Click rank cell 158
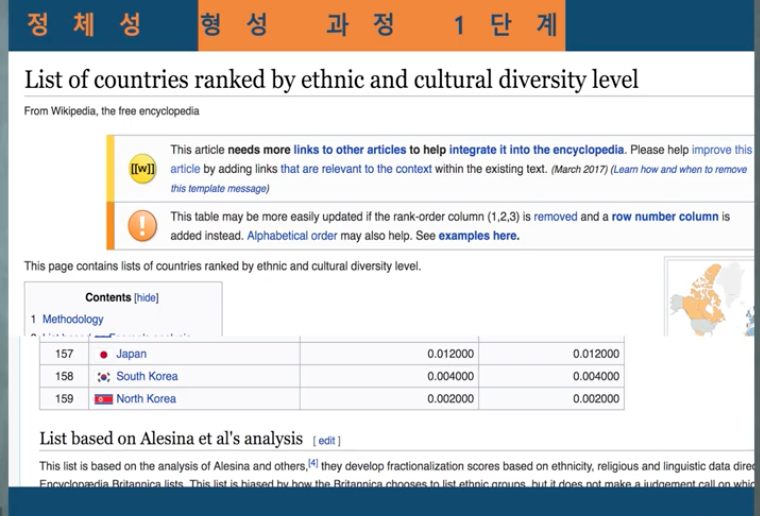 [x=64, y=376]
